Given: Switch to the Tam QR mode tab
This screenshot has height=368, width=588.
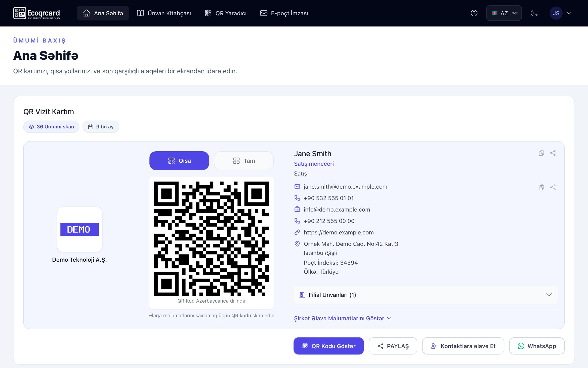Looking at the screenshot, I should [244, 161].
